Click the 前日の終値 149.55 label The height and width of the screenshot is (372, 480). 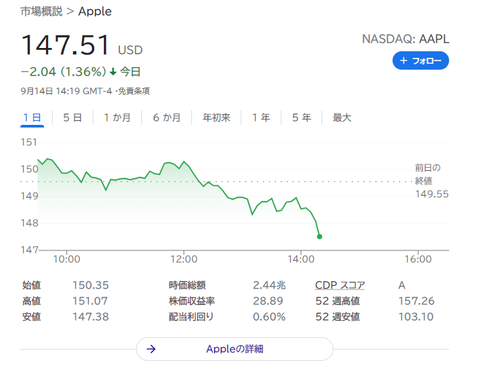click(x=432, y=181)
